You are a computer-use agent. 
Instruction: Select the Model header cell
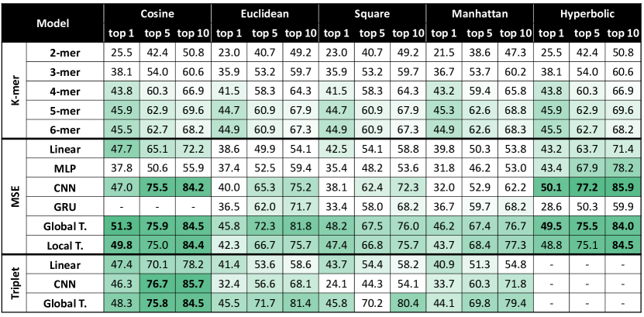[x=53, y=23]
